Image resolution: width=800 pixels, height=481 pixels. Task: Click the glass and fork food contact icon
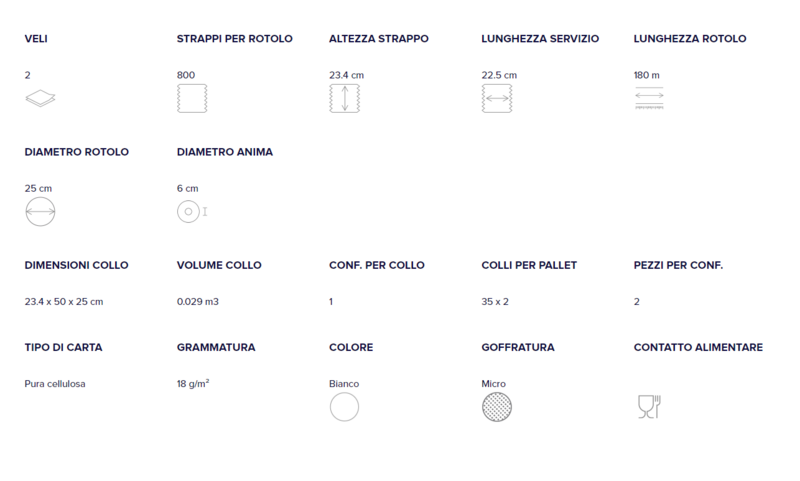pyautogui.click(x=649, y=407)
